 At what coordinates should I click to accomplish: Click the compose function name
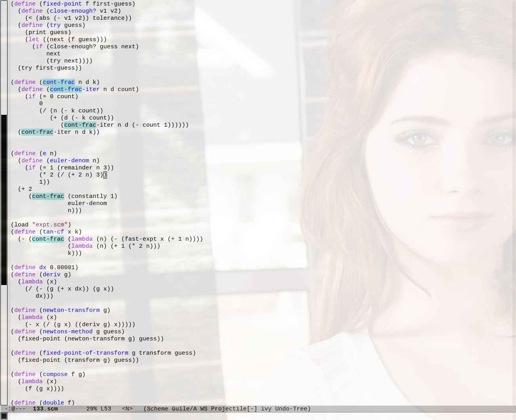[55, 374]
